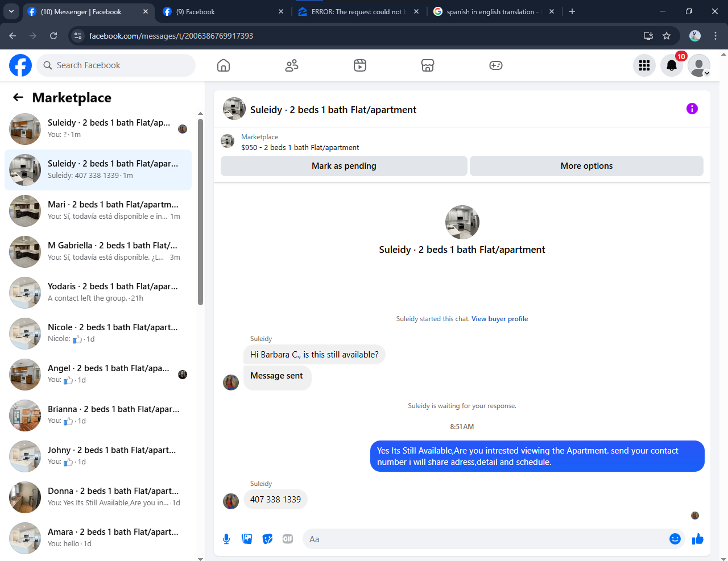This screenshot has height=561, width=728.
Task: Send a thumbs-up like
Action: coord(698,539)
